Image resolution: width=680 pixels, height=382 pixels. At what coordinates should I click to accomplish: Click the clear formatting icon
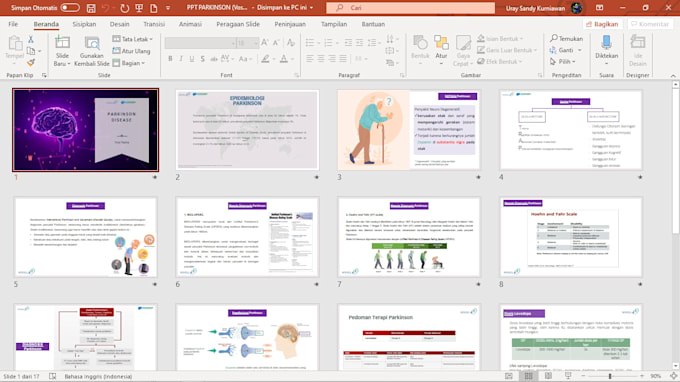click(x=291, y=42)
